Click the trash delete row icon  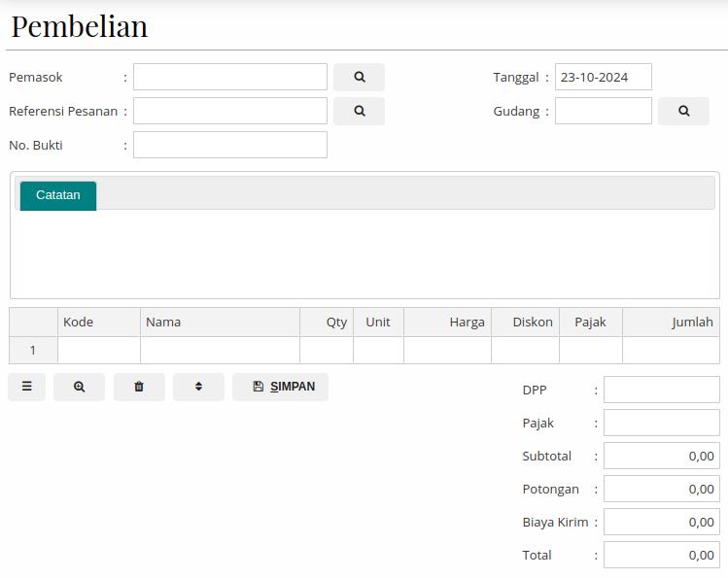coord(139,387)
